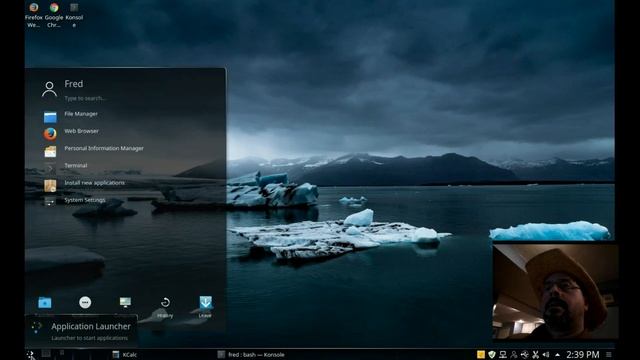The width and height of the screenshot is (640, 360).
Task: Open the audio volume tray icon
Action: (546, 355)
